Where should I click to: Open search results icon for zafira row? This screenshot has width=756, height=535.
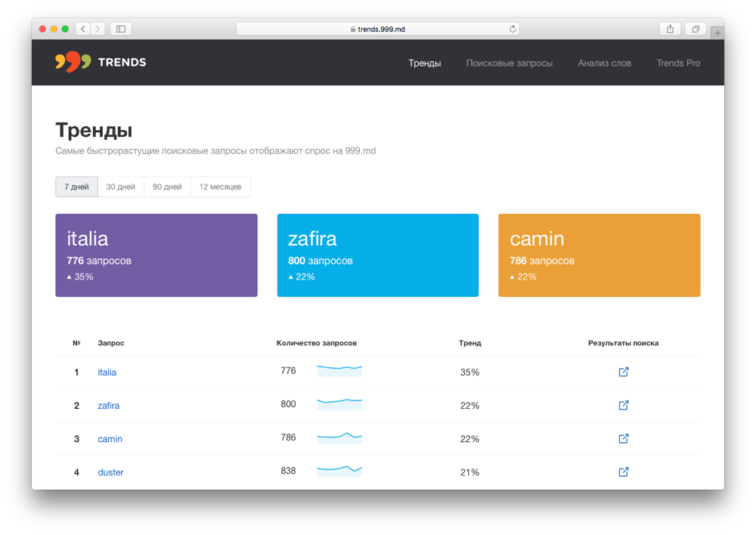point(624,405)
